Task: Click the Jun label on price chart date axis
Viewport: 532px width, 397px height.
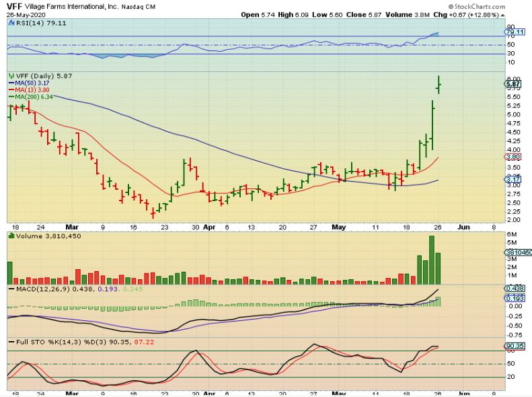Action: pos(463,227)
